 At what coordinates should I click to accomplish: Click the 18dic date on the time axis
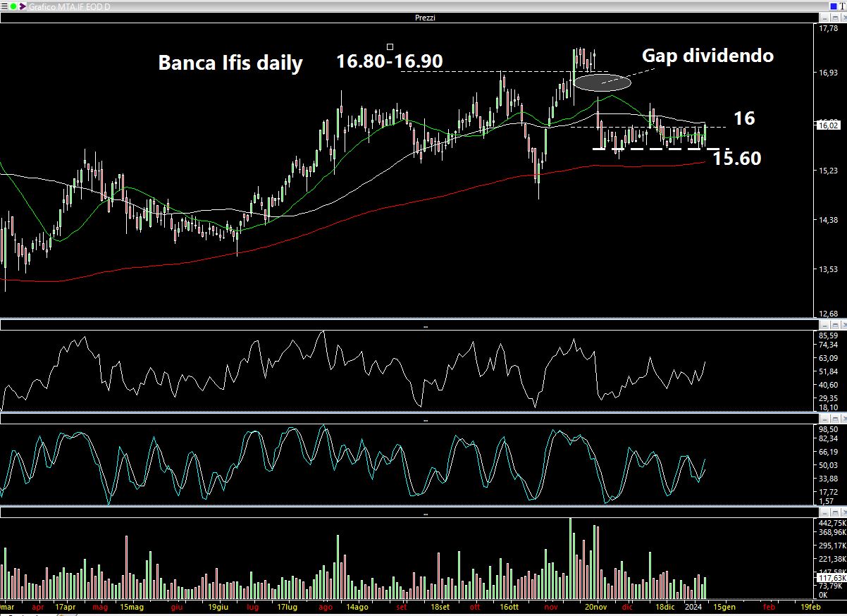tap(664, 606)
